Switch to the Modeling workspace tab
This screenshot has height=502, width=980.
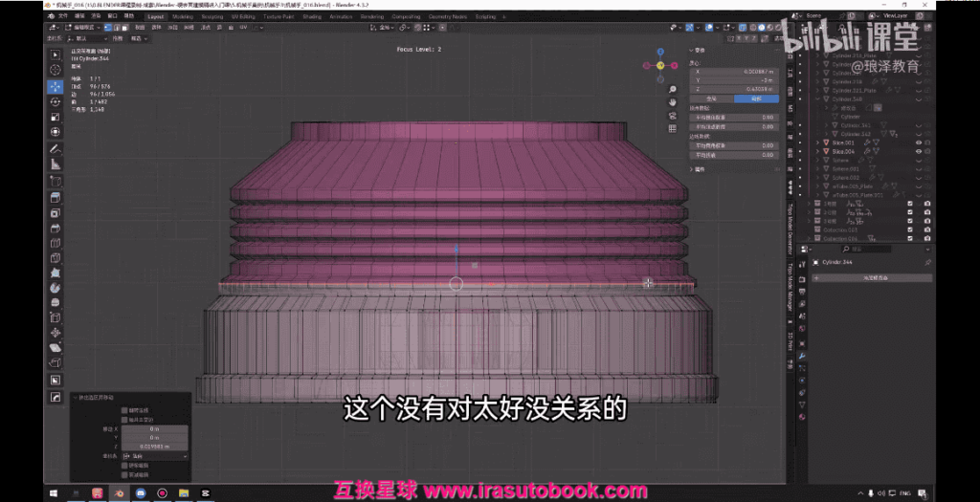[x=183, y=16]
